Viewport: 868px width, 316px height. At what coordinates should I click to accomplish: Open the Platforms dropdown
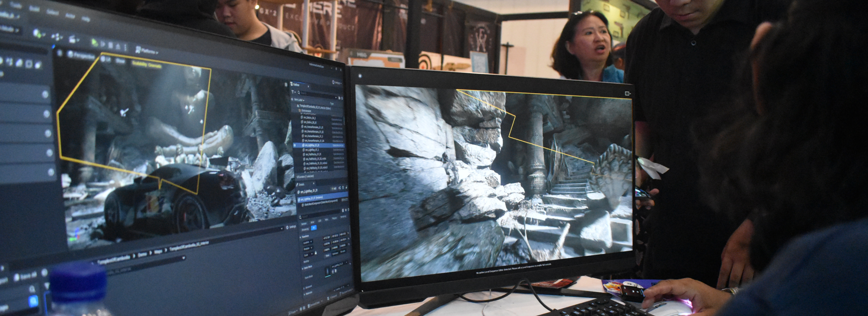[147, 51]
